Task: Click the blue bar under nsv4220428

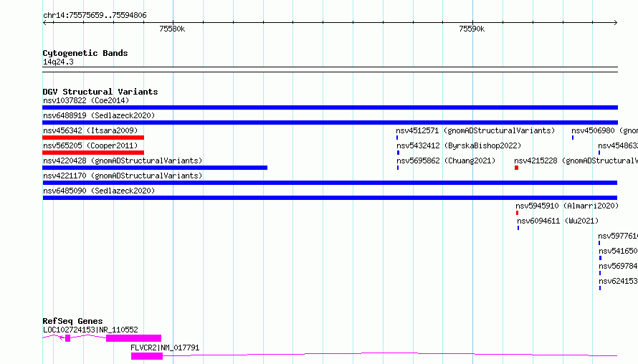Action: 155,168
